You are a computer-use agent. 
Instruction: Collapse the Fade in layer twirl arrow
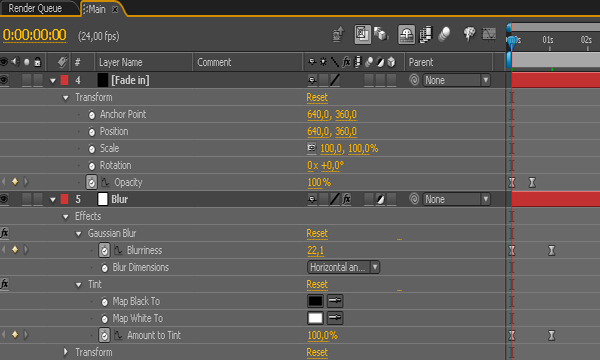click(x=53, y=81)
